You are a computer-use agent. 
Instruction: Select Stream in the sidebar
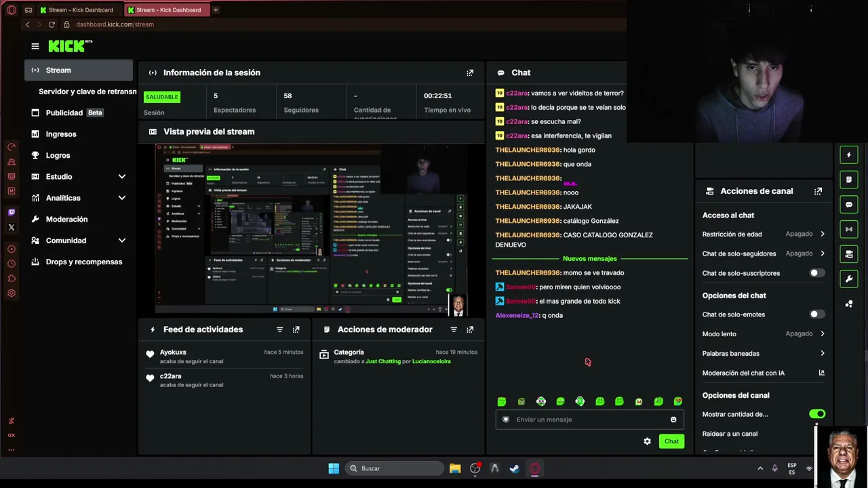tap(79, 70)
